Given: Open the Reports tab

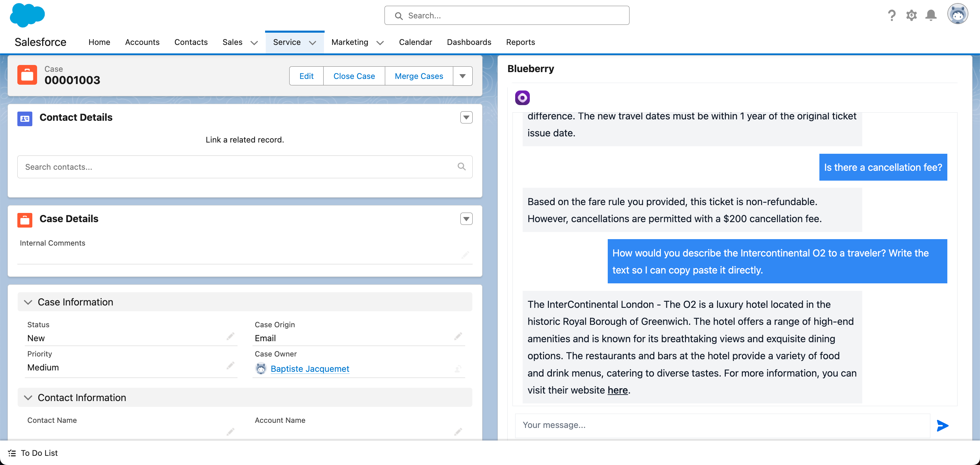Looking at the screenshot, I should (520, 42).
